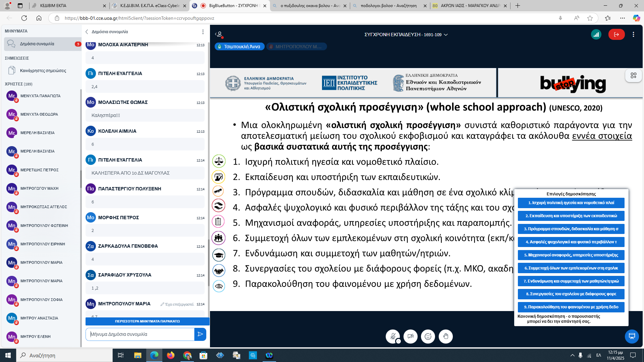Open read aloud icon in address bar
The width and height of the screenshot is (644, 362).
coord(577,18)
